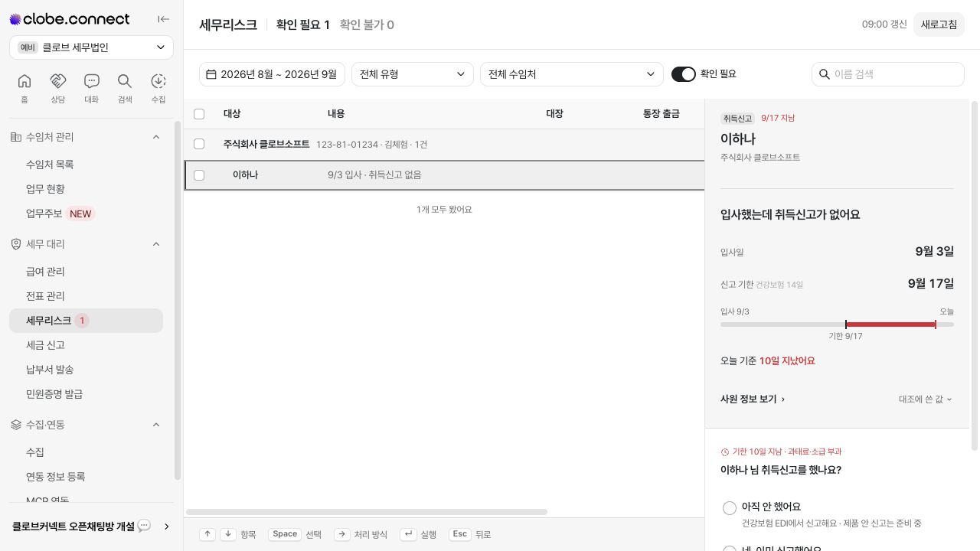This screenshot has height=551, width=980.
Task: Go to 홈 via the house icon
Action: coord(24,81)
